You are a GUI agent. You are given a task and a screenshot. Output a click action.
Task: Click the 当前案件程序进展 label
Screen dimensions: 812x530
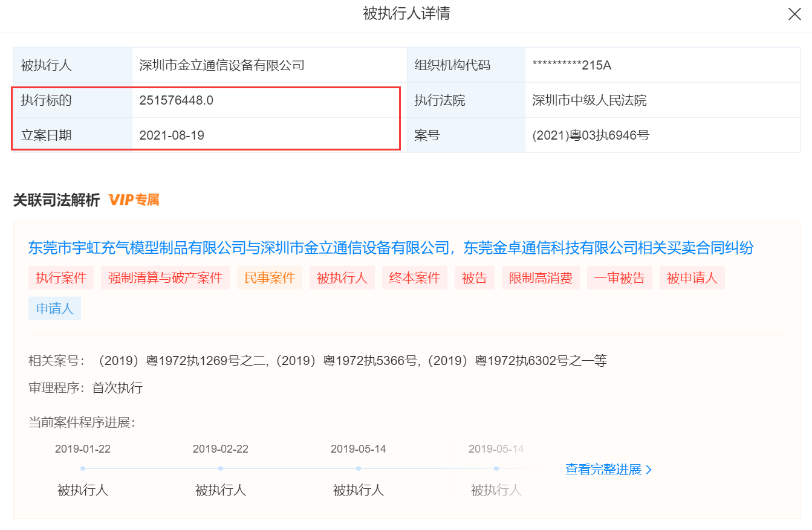point(82,422)
